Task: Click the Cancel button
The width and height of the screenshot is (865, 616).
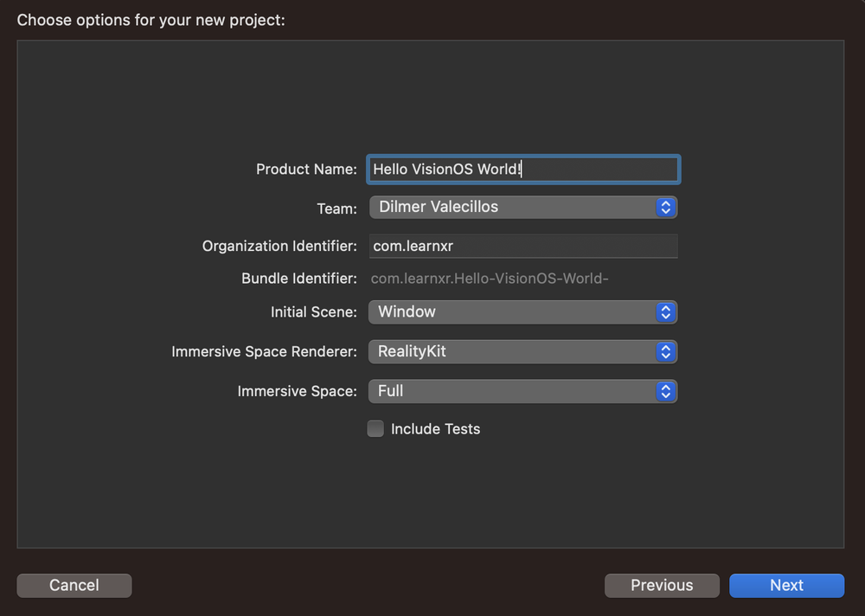Action: 74,585
